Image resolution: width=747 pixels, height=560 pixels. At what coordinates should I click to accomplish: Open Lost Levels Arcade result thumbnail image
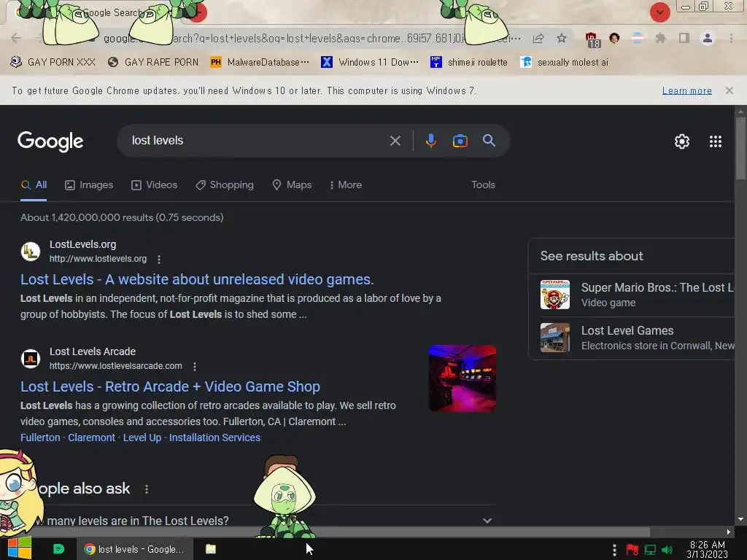462,378
